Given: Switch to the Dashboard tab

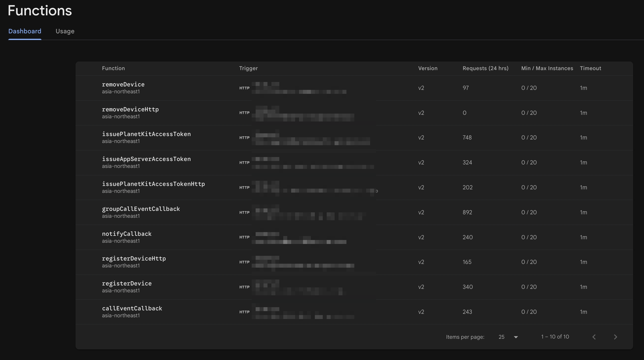Looking at the screenshot, I should 25,31.
